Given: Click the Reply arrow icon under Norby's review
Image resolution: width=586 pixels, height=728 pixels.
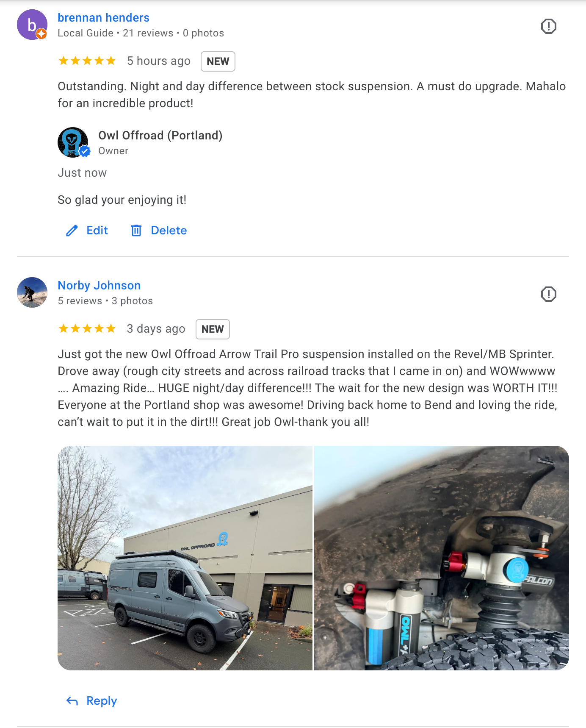Looking at the screenshot, I should coord(72,701).
